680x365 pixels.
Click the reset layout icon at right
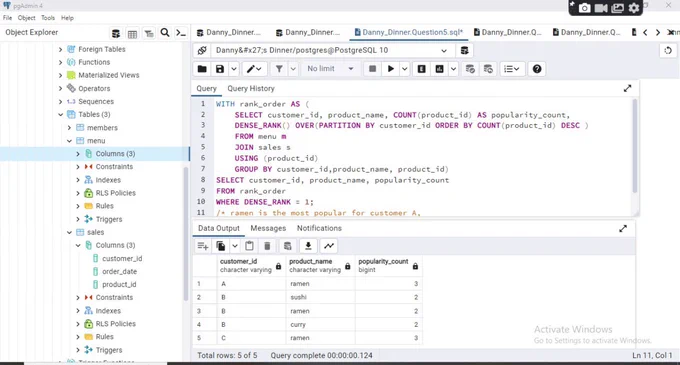(668, 51)
